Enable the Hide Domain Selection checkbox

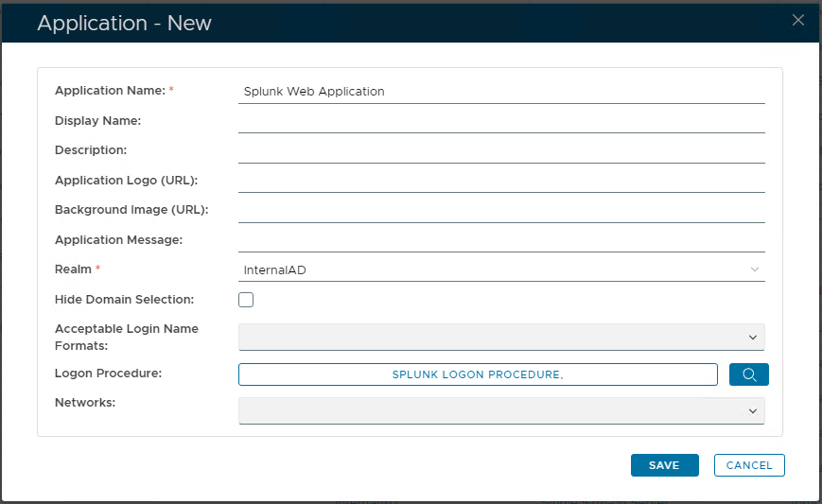tap(246, 300)
